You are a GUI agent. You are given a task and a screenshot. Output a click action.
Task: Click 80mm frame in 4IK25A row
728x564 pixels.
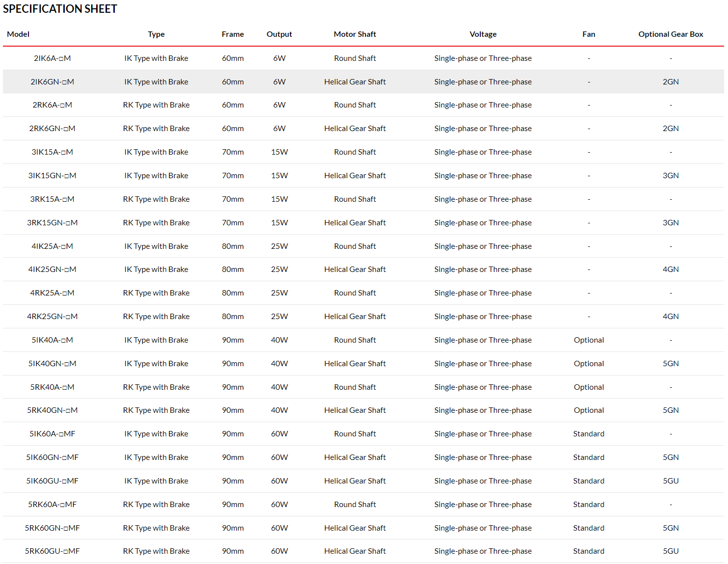(233, 246)
